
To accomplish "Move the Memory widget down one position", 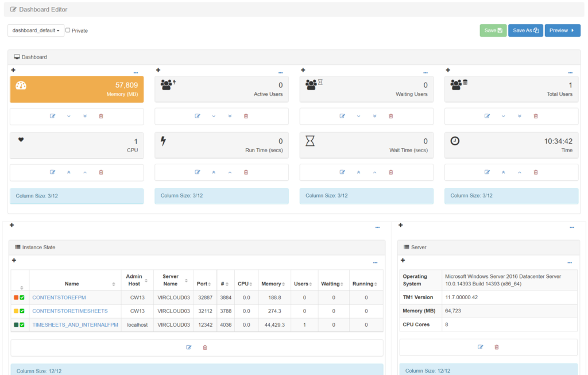I will [68, 116].
